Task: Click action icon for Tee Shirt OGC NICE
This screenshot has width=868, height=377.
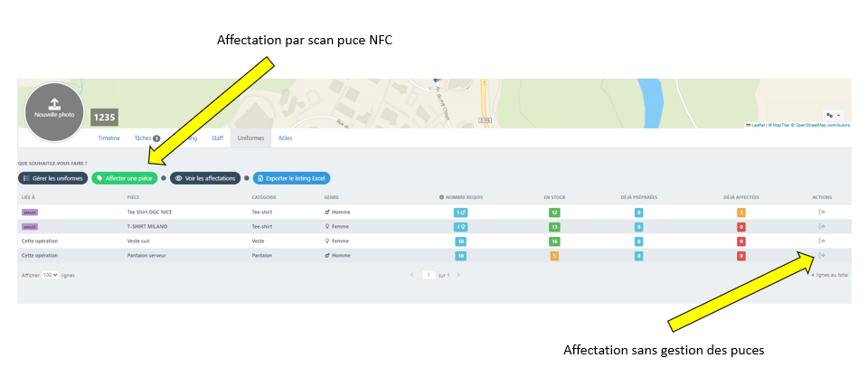Action: point(822,212)
